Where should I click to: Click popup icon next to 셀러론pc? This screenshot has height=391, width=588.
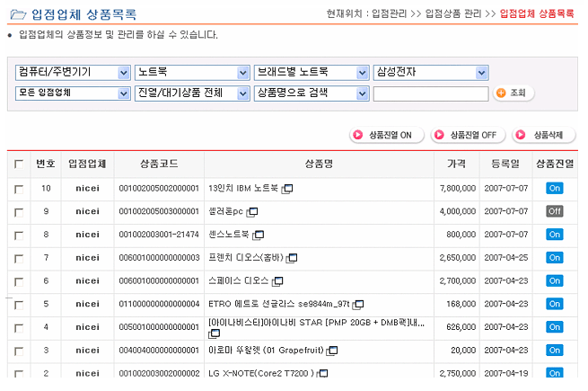(252, 212)
